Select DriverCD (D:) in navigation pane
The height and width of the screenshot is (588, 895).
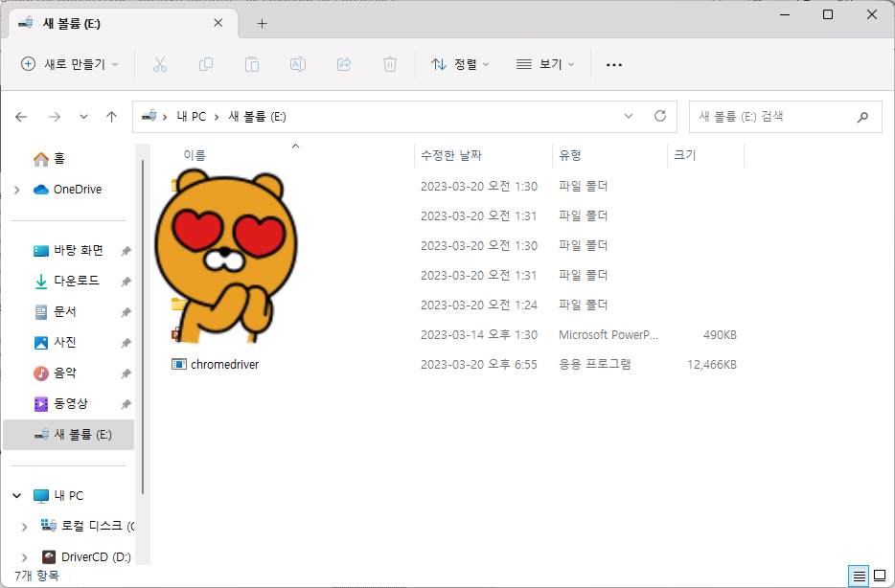[87, 557]
